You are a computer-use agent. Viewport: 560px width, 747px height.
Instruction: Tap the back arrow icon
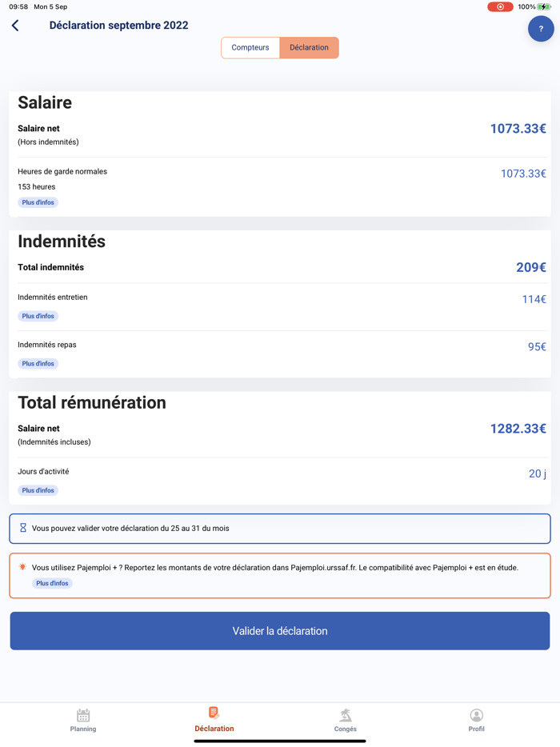15,26
